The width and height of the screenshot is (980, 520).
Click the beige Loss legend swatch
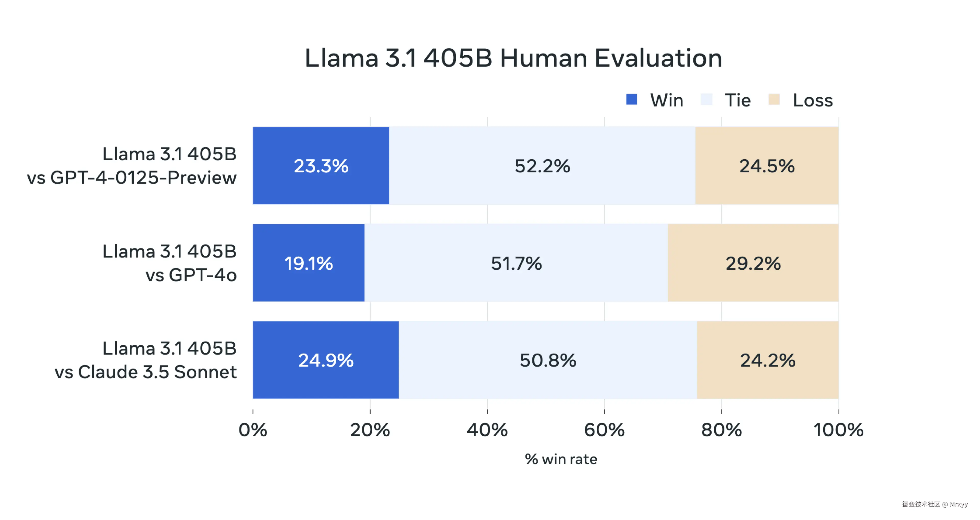(x=774, y=100)
